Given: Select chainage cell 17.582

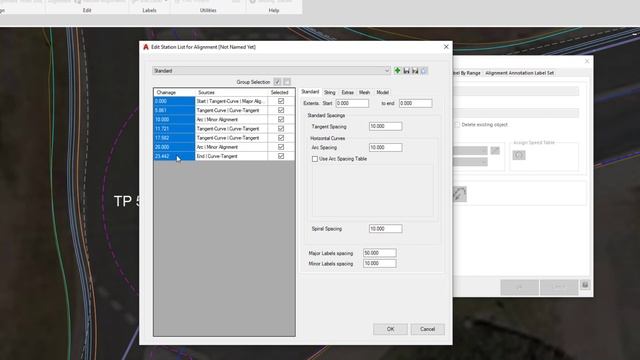Looking at the screenshot, I should pyautogui.click(x=174, y=138).
